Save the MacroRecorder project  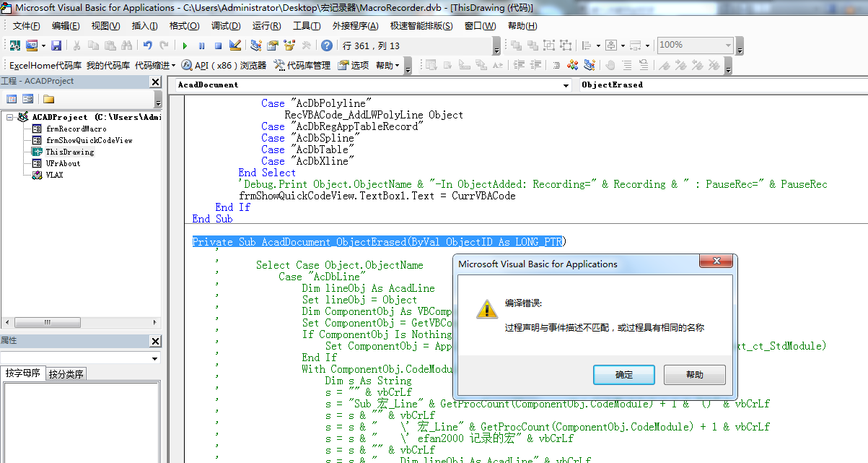(x=56, y=45)
